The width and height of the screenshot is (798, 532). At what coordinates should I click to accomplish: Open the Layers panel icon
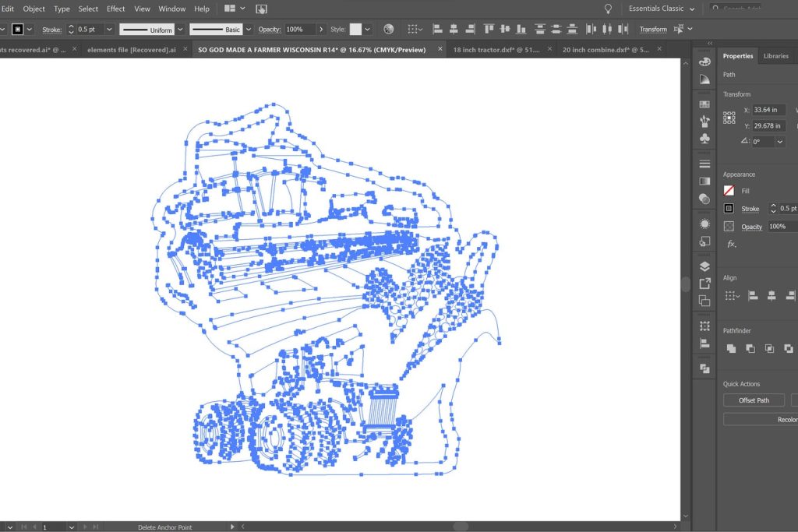point(704,266)
